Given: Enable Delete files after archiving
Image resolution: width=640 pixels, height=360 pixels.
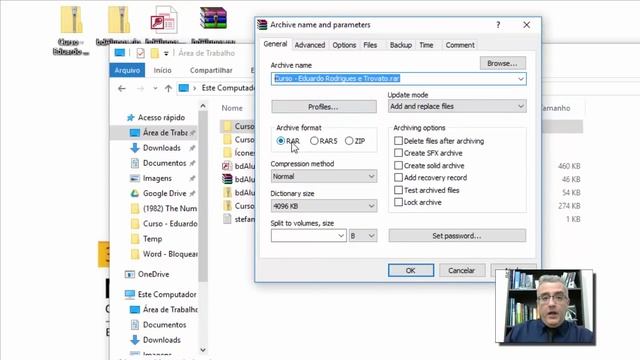Looking at the screenshot, I should click(398, 141).
